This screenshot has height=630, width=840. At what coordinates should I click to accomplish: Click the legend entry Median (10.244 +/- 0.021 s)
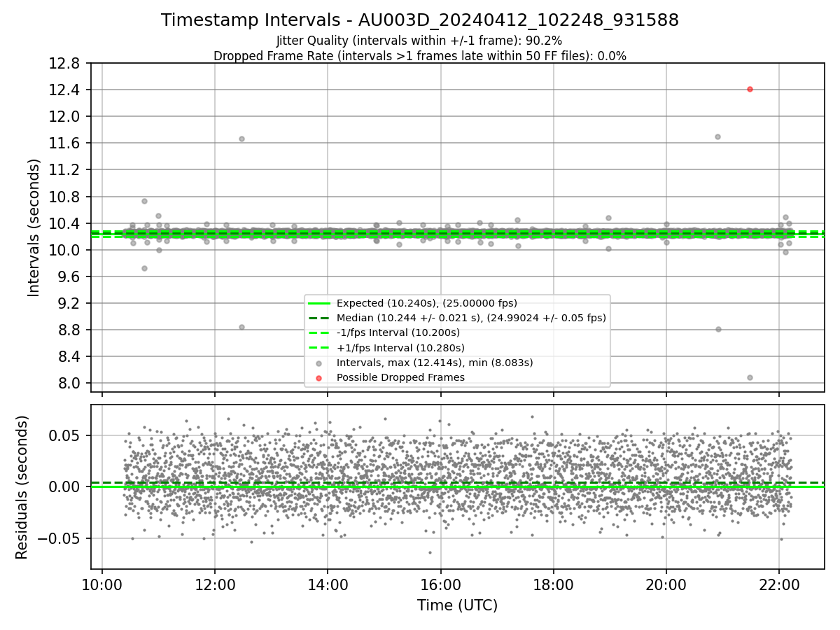[x=471, y=318]
